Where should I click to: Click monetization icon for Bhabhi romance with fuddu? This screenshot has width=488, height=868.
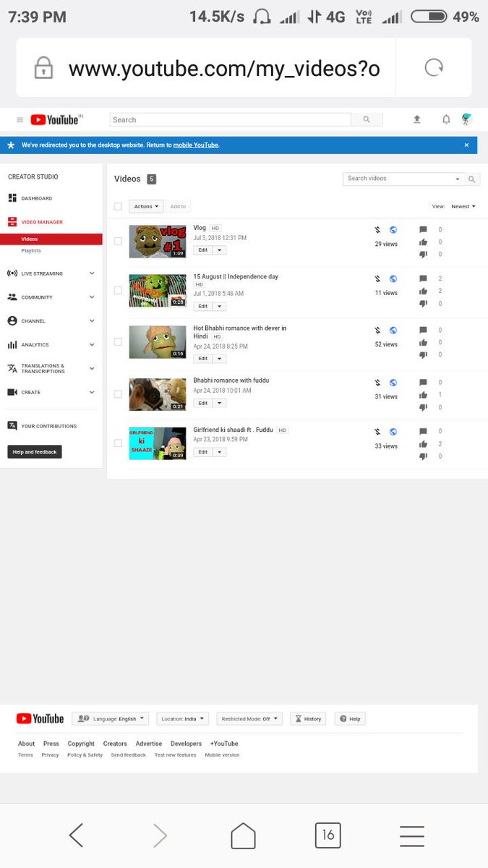pos(377,383)
